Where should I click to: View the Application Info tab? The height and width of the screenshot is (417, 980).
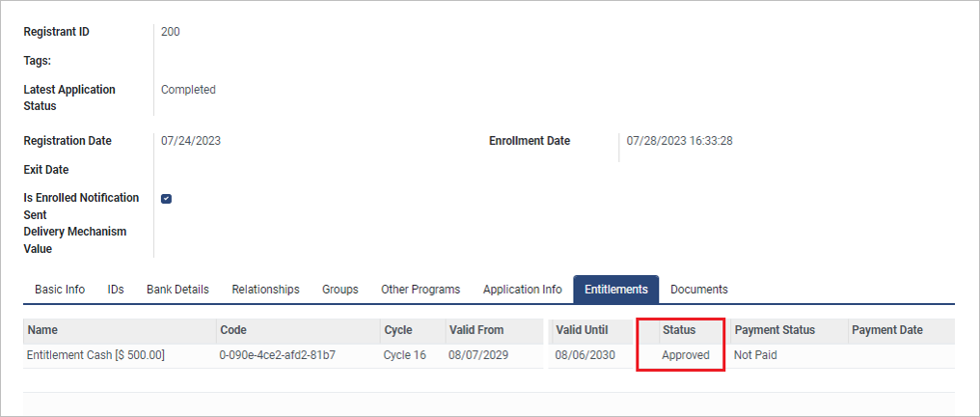pyautogui.click(x=522, y=290)
